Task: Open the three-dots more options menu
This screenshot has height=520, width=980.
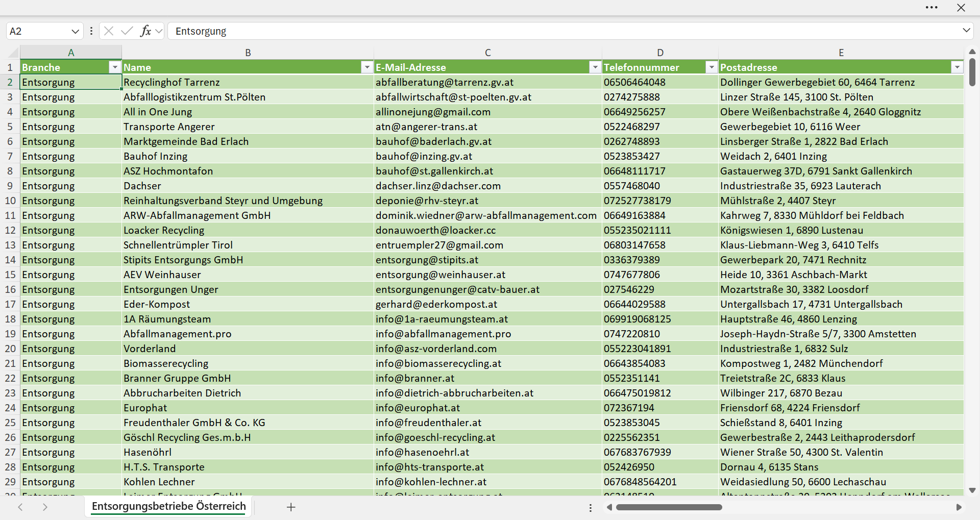Action: tap(932, 8)
